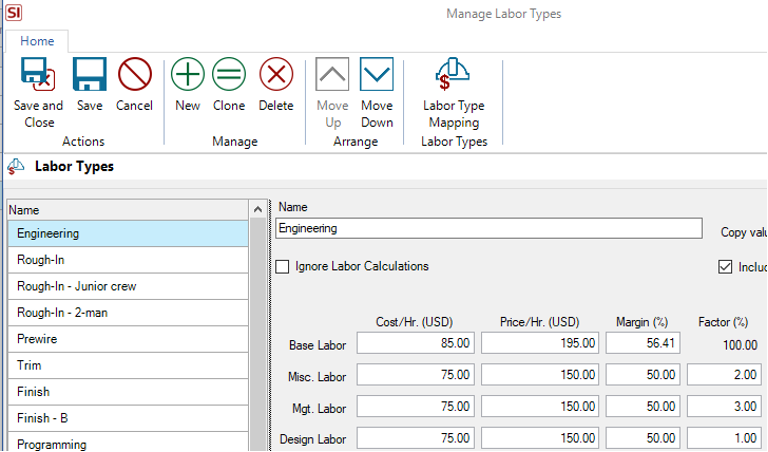Select the Programming labor type

pos(128,443)
